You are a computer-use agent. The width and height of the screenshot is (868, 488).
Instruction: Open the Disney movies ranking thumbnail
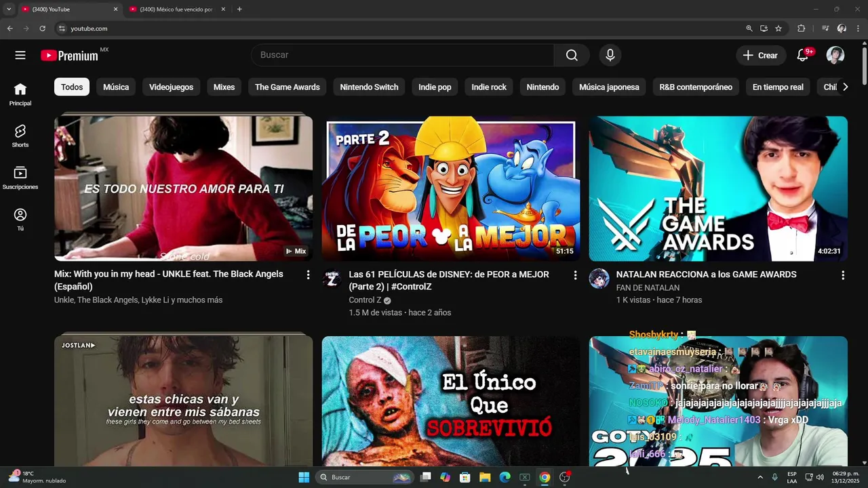coord(451,188)
